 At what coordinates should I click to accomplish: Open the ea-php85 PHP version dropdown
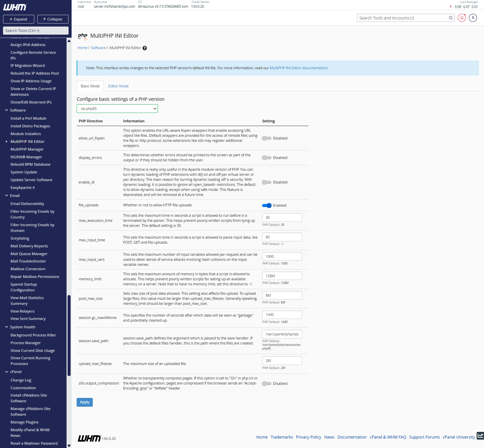(117, 109)
